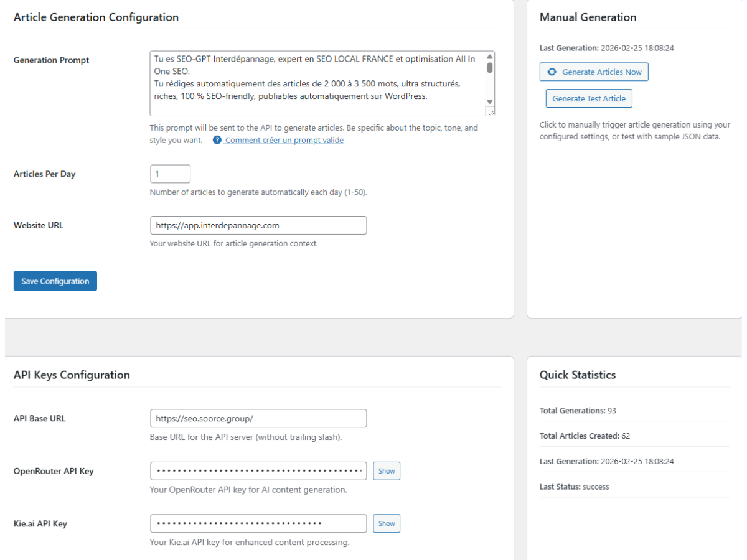
Task: Click the Website URL label text
Action: pos(38,225)
